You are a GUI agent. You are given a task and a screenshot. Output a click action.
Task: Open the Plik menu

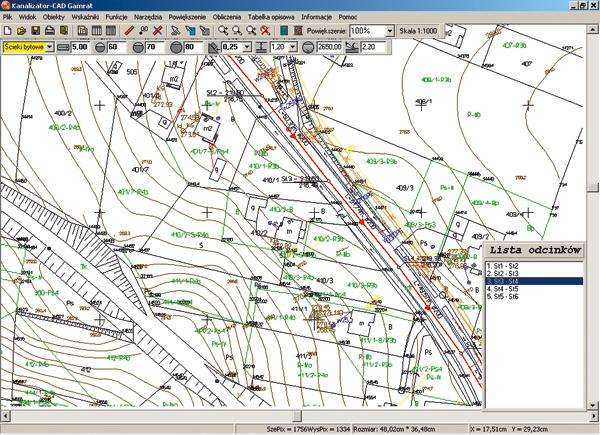click(8, 19)
